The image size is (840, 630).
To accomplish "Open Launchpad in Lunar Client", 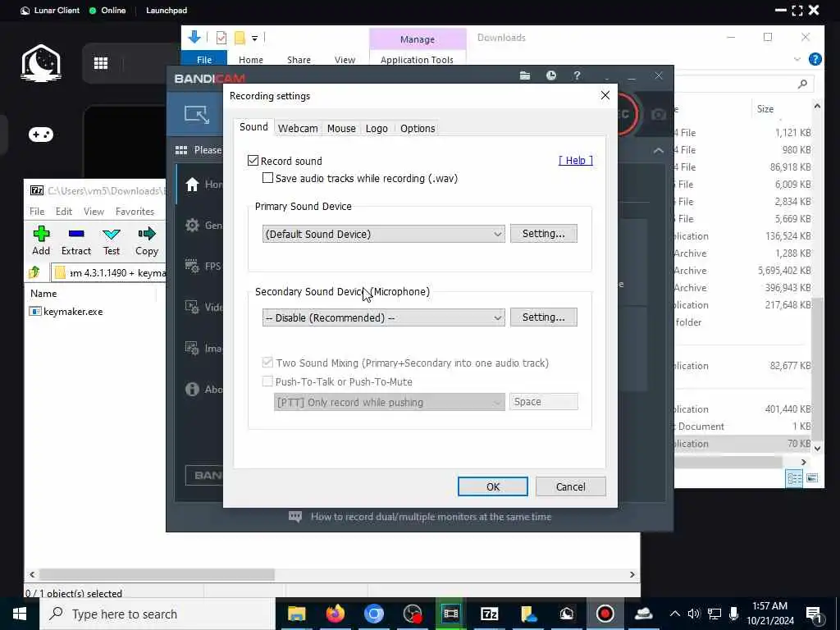I will click(167, 10).
